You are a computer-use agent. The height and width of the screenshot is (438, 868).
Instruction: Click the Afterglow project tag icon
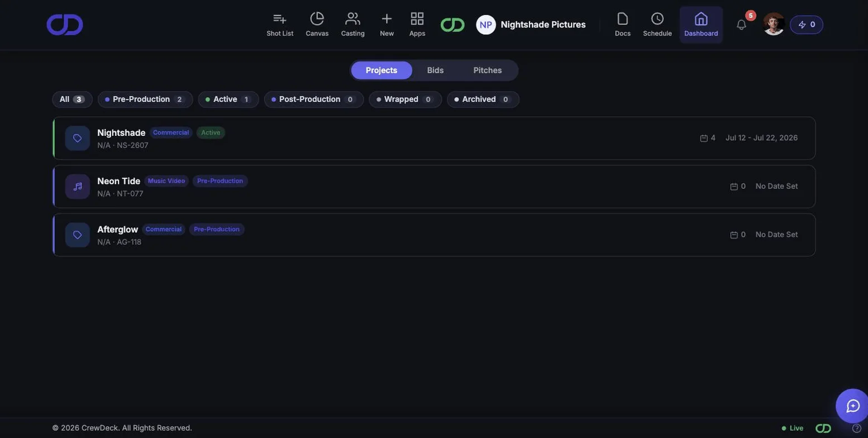coord(78,235)
